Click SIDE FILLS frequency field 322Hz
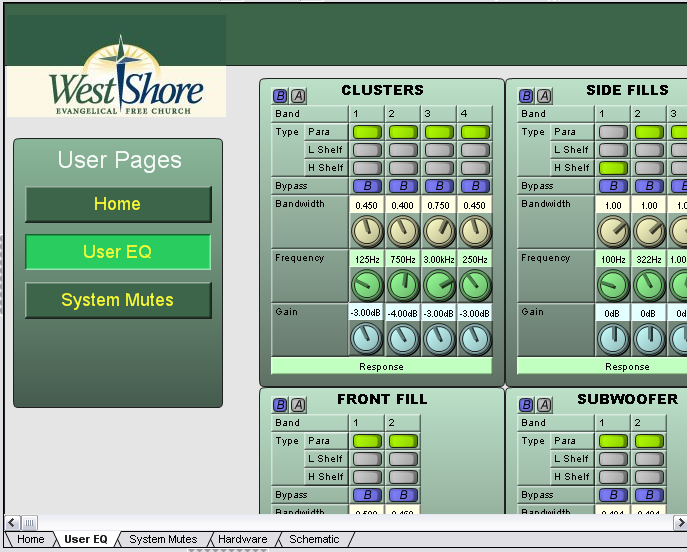This screenshot has width=687, height=552. coord(649,259)
